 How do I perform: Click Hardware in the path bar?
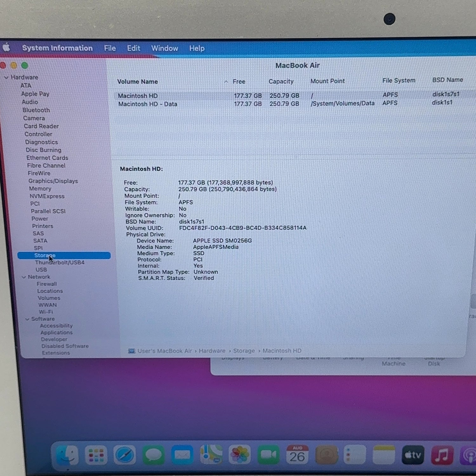point(212,351)
